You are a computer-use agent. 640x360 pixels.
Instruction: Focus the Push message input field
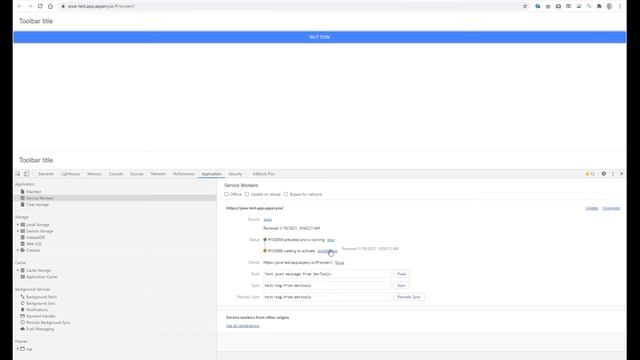(327, 274)
